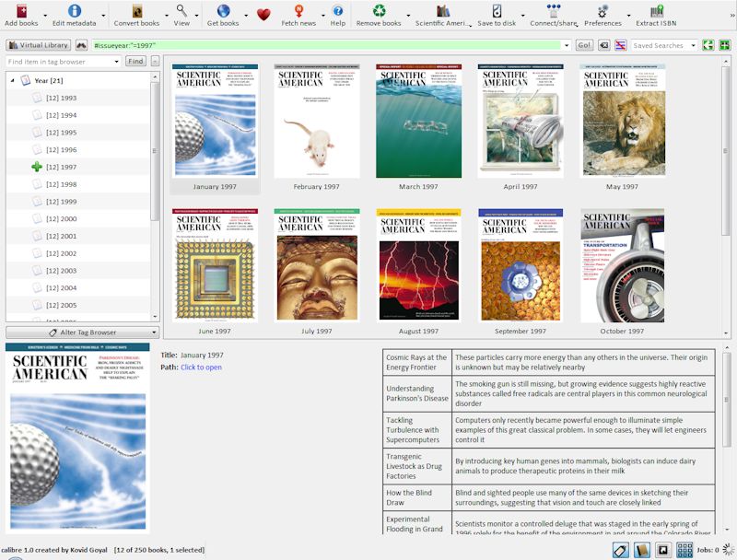Open the Add books dropdown arrow
The image size is (737, 560).
point(45,16)
